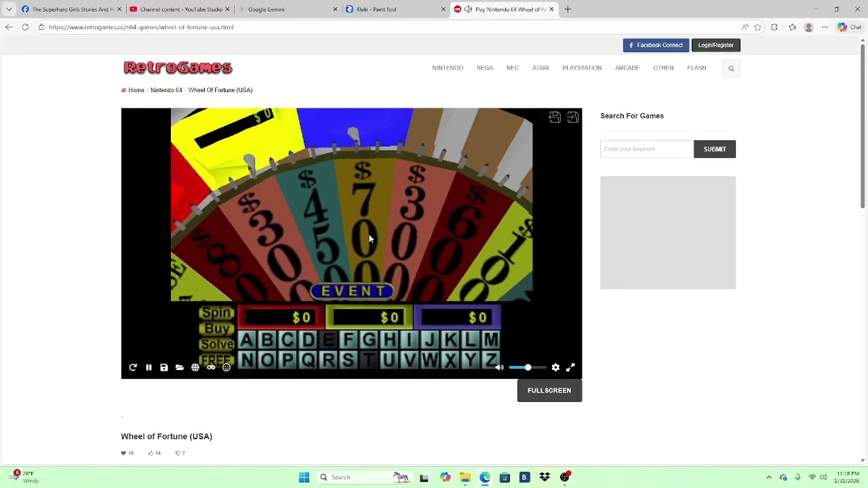868x488 pixels.
Task: Open gamepad control settings icon
Action: 211,367
